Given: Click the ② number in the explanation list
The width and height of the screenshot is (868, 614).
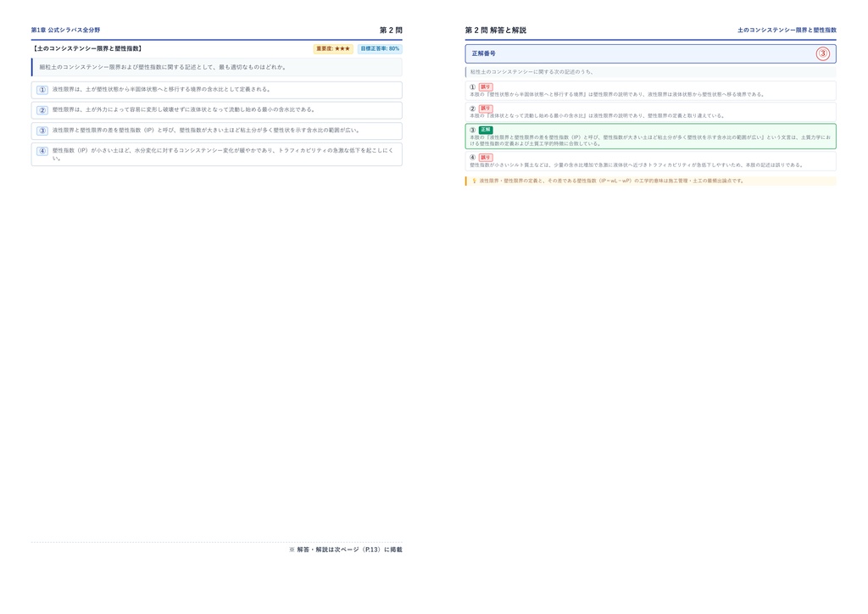Looking at the screenshot, I should point(472,109).
